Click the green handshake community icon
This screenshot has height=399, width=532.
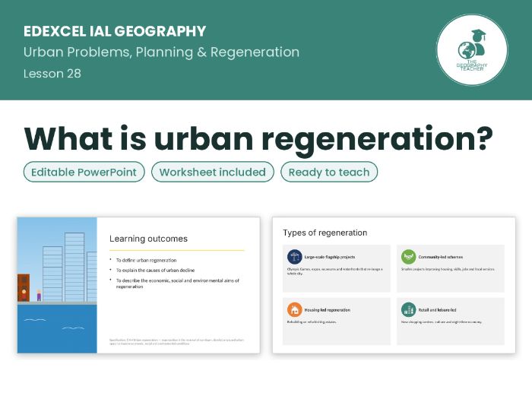pyautogui.click(x=409, y=257)
